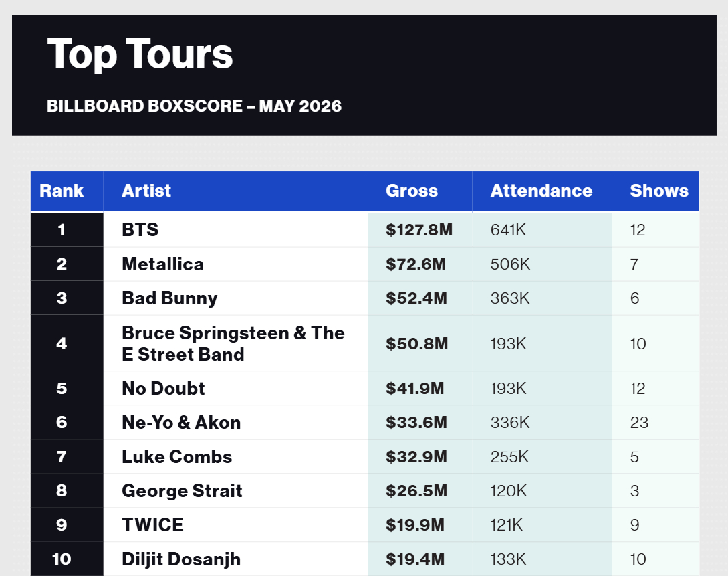Open the Metallica artist entry
This screenshot has height=576, width=728.
162,264
